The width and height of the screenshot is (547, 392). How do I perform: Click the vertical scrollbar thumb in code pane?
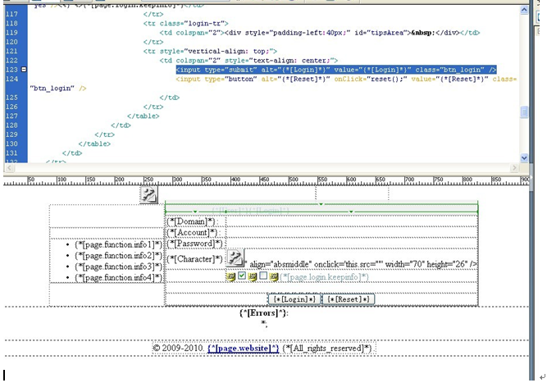click(524, 112)
